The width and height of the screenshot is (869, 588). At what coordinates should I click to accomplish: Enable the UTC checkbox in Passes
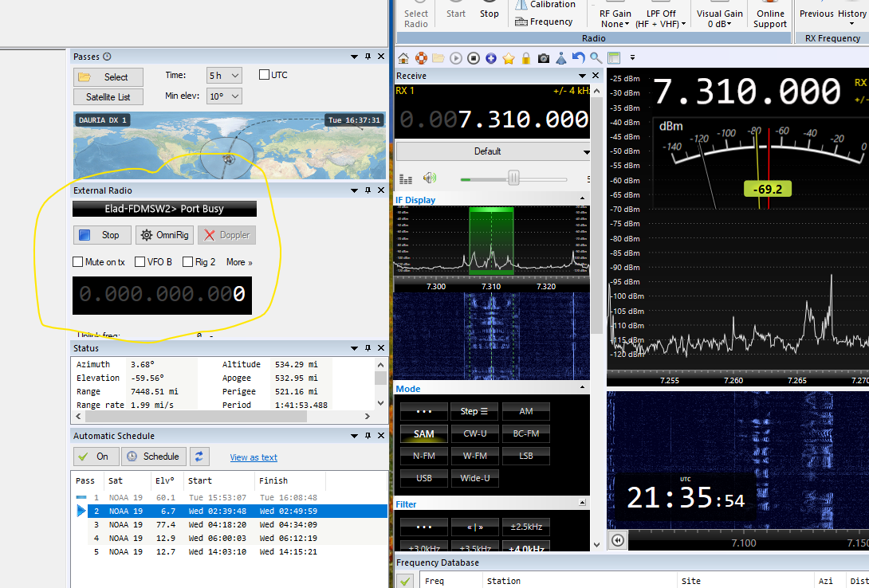[x=265, y=75]
